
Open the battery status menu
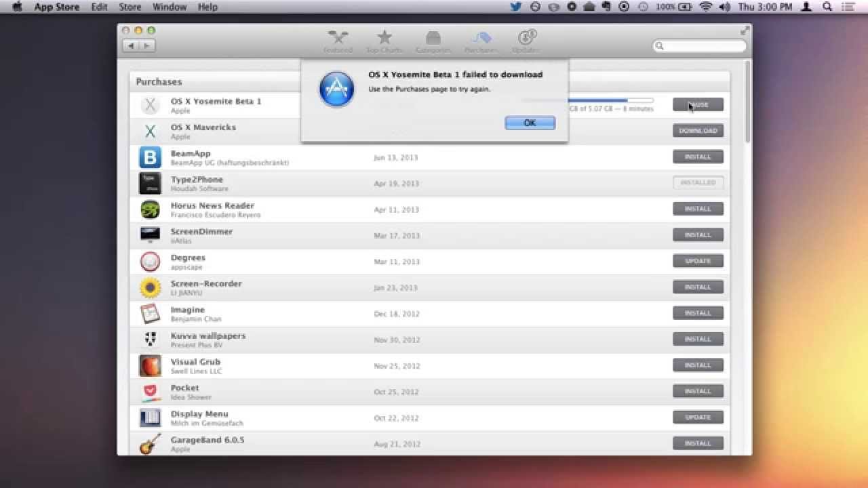click(x=674, y=7)
